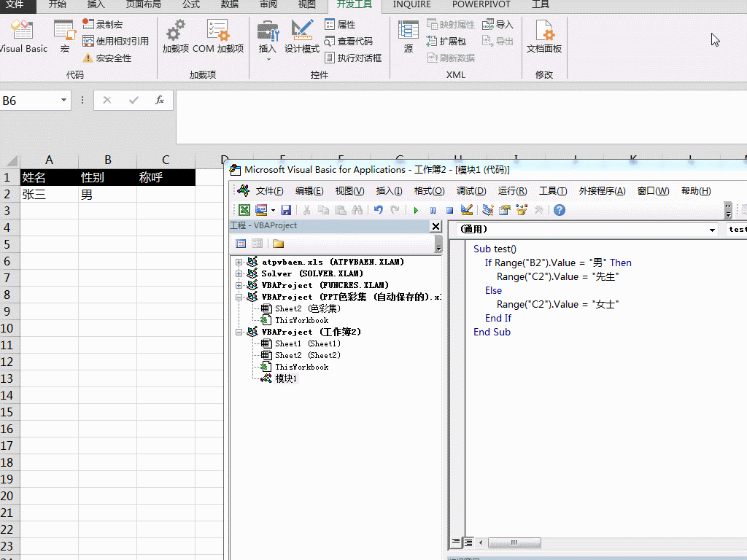The height and width of the screenshot is (560, 747).
Task: Click the Reset stop button in VBA
Action: [x=449, y=210]
